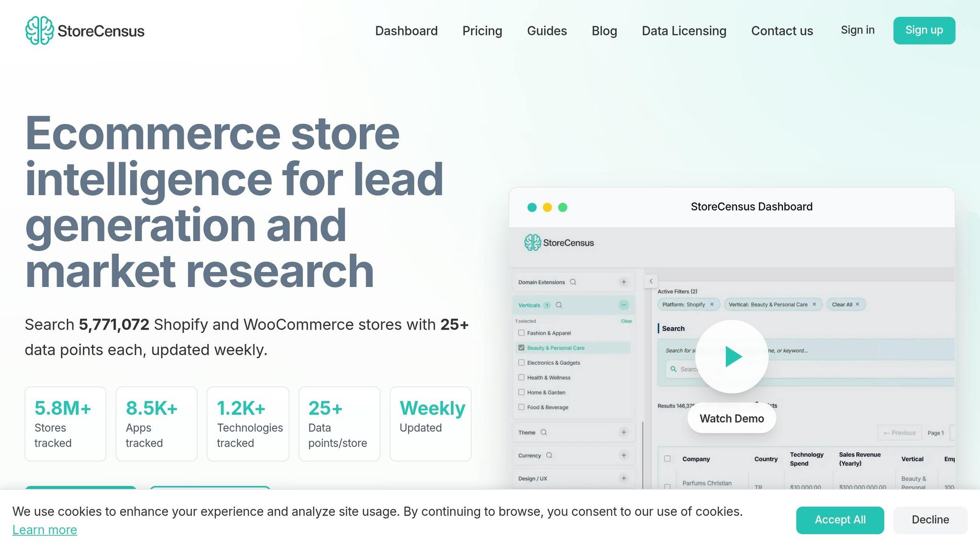The width and height of the screenshot is (980, 551).
Task: Click the 5.8M+ Stores tracked stat card
Action: [x=66, y=424]
